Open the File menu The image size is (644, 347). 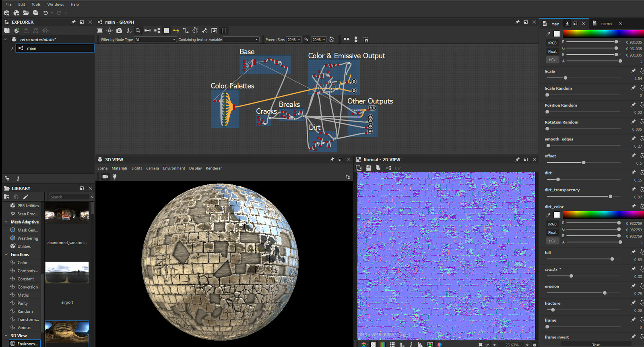(8, 4)
